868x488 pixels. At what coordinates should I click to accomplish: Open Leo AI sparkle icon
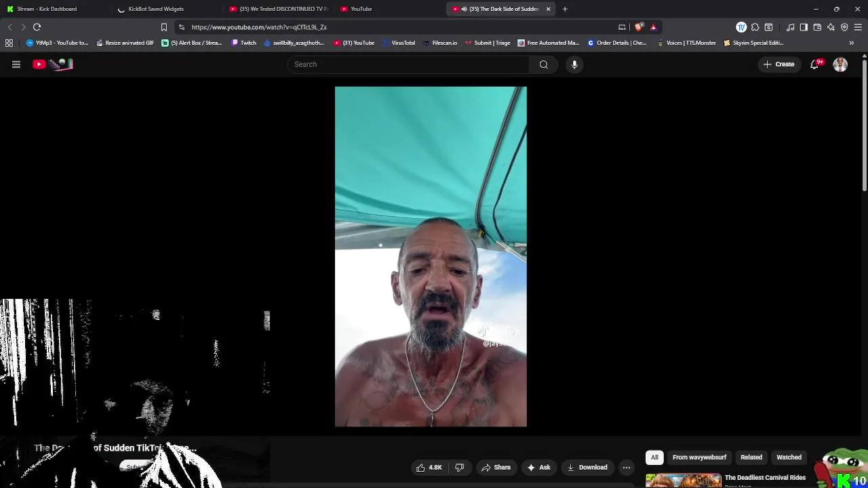[x=831, y=27]
